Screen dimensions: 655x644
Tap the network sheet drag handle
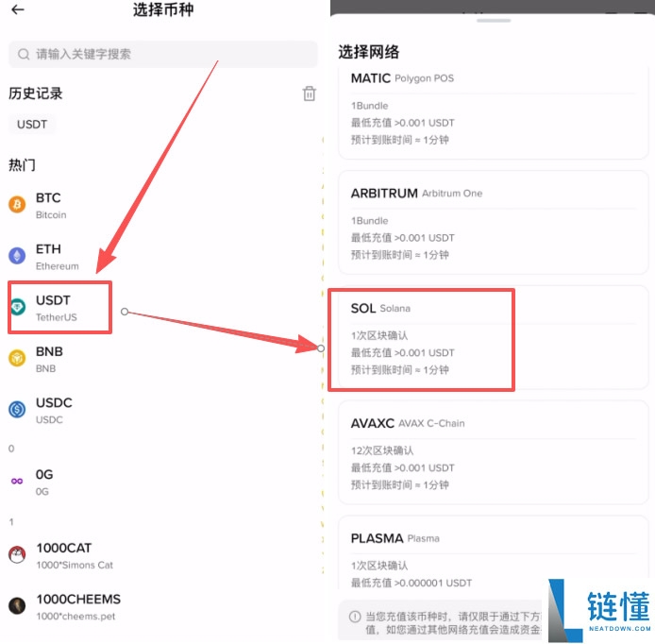[x=494, y=20]
